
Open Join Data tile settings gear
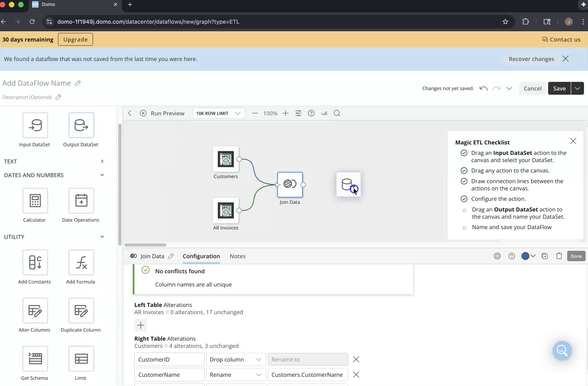pyautogui.click(x=497, y=256)
